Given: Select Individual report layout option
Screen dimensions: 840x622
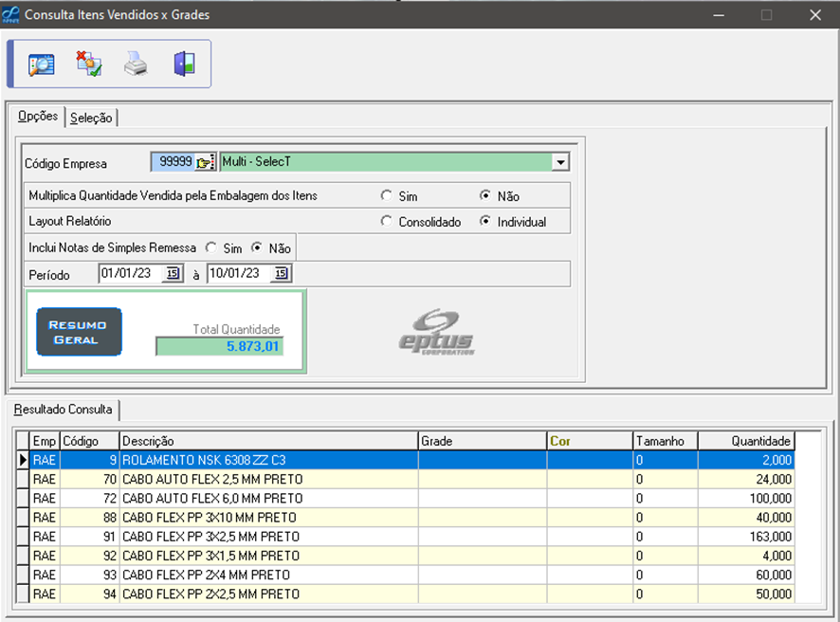Looking at the screenshot, I should tap(485, 222).
